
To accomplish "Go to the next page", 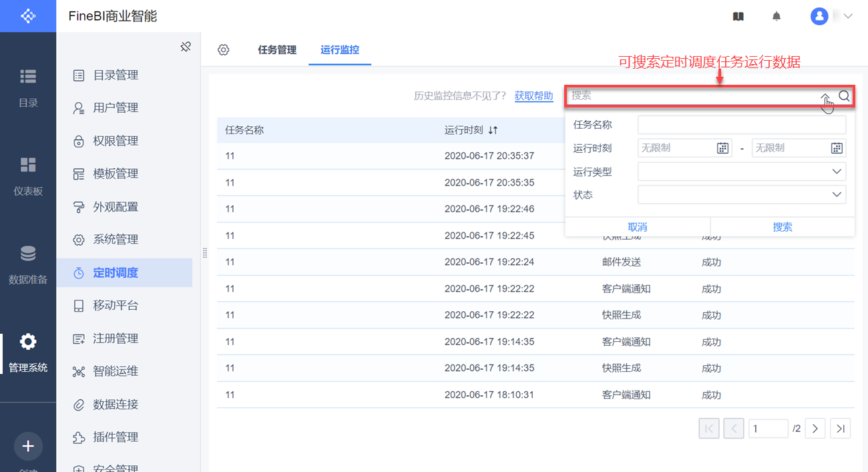I will pos(815,429).
